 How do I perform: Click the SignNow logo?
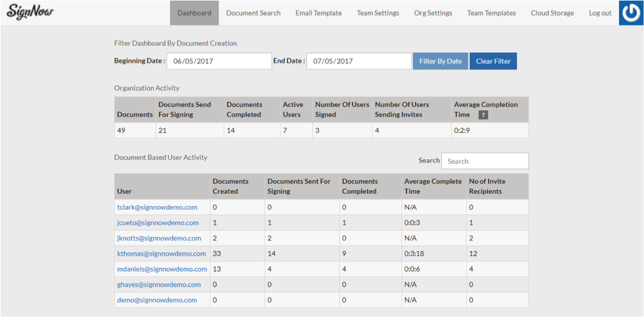[x=30, y=13]
